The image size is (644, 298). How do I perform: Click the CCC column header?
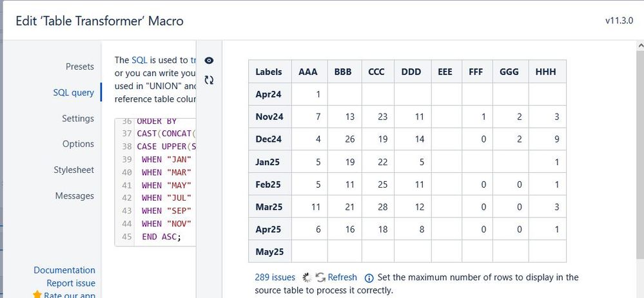378,72
